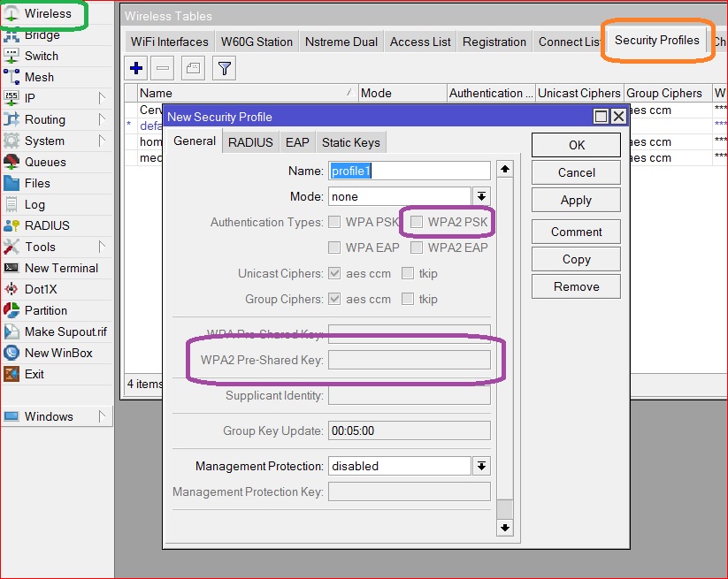This screenshot has width=728, height=579.
Task: Expand the Windows submenu arrow
Action: (102, 416)
